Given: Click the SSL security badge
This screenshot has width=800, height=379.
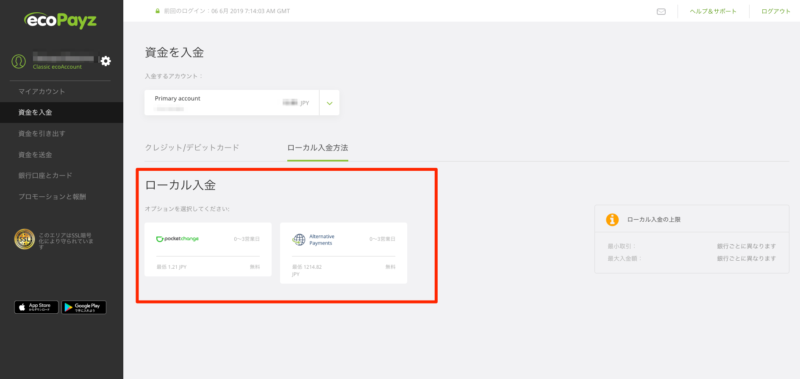Looking at the screenshot, I should point(24,239).
